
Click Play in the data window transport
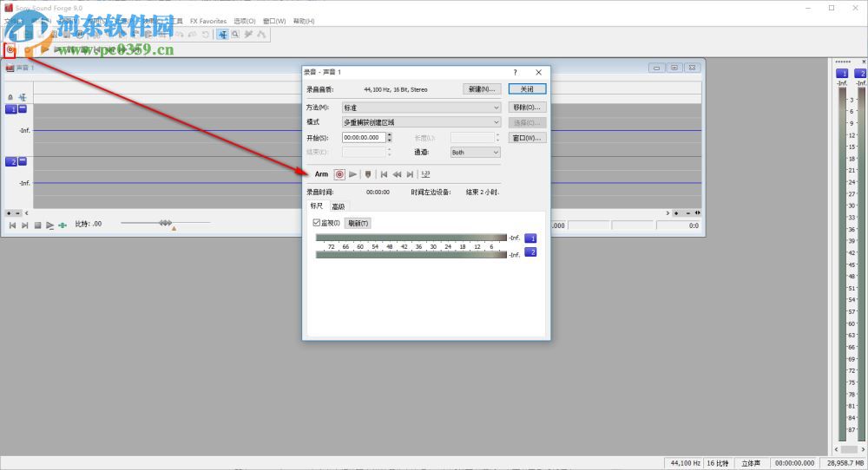coord(49,225)
